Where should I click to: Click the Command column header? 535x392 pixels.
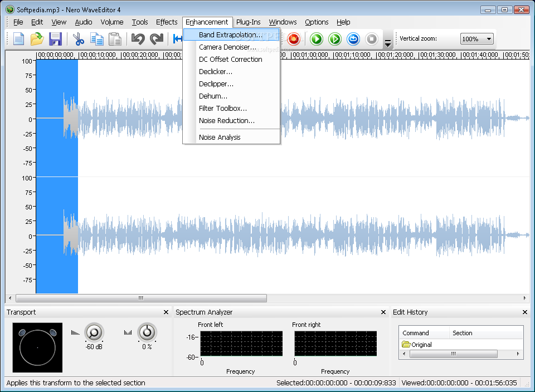click(424, 333)
